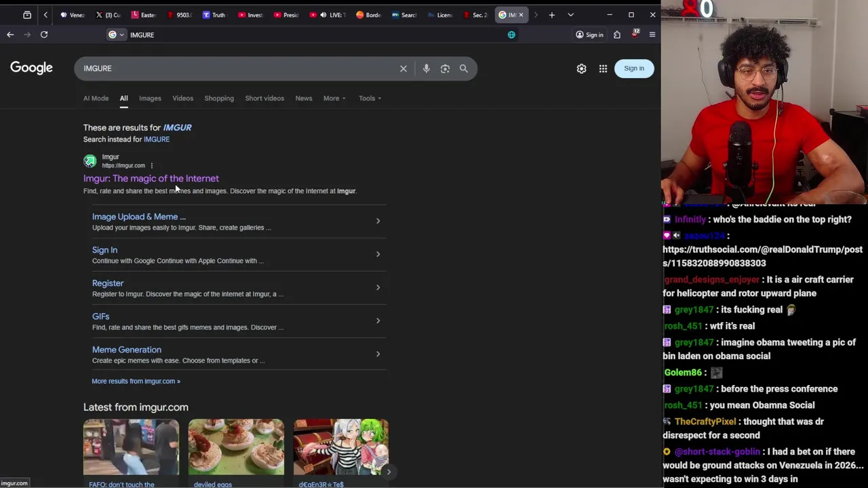Open the browser hamburger menu

[x=652, y=35]
